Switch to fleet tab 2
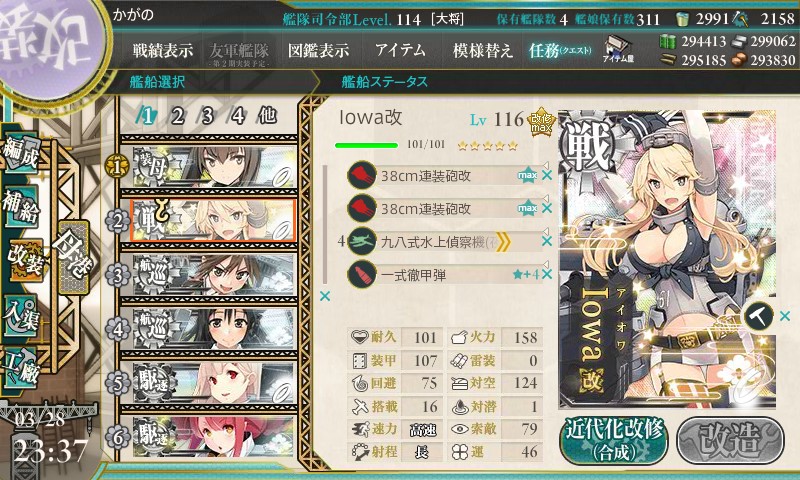Viewport: 800px width, 480px height. coord(177,116)
